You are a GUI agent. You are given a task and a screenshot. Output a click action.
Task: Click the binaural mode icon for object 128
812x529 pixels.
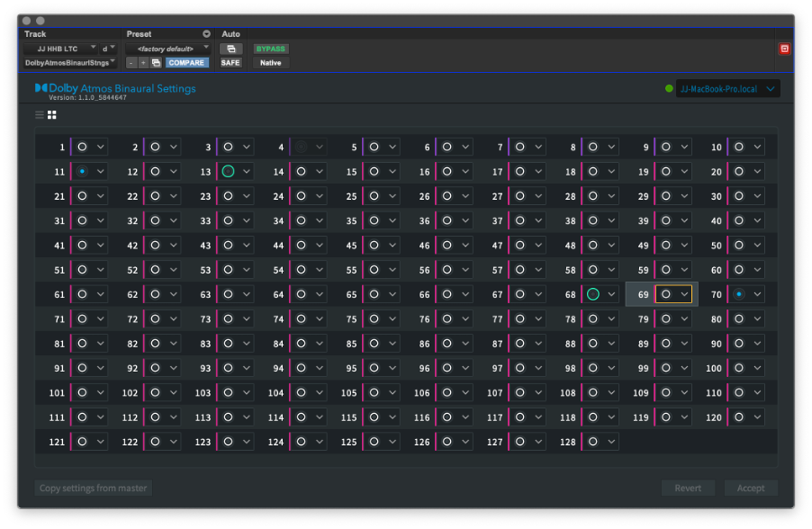(593, 442)
